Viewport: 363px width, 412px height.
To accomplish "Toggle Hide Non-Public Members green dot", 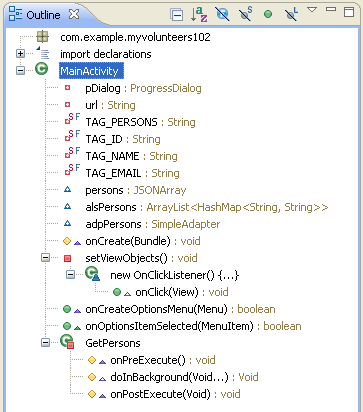I will [x=268, y=14].
